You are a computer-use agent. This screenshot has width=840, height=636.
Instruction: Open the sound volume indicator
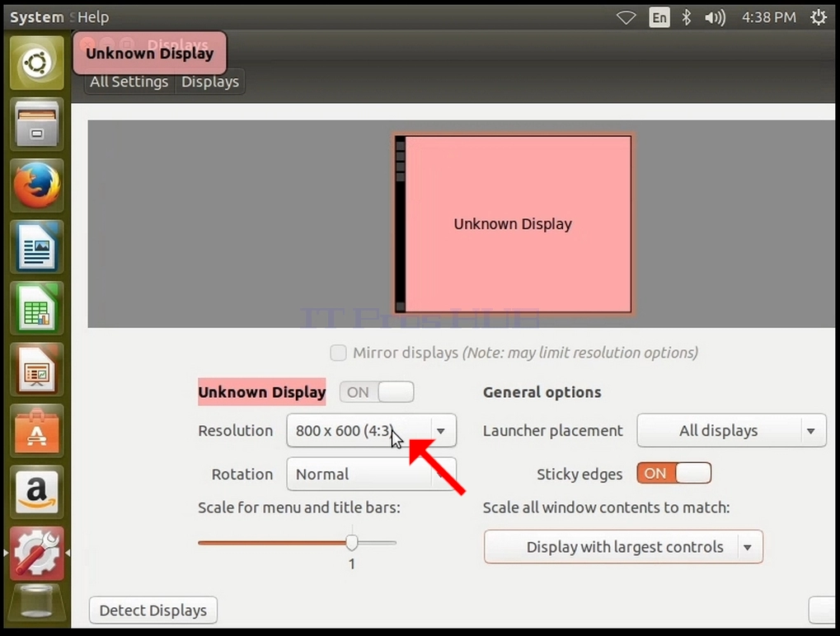click(715, 17)
